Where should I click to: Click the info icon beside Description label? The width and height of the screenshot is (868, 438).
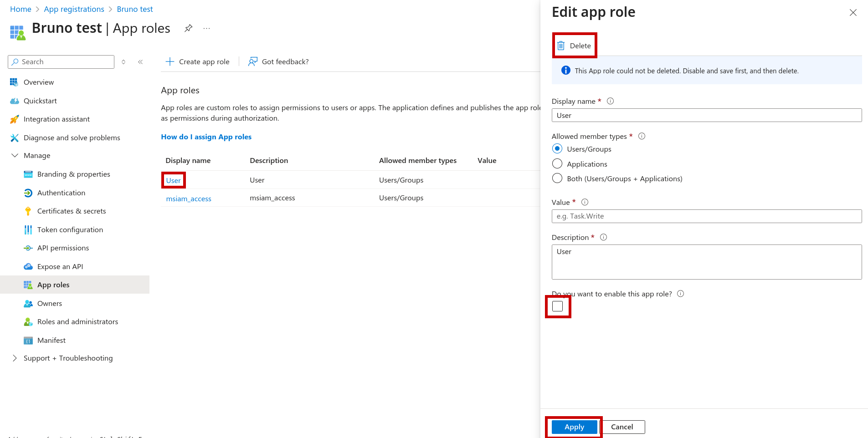tap(603, 237)
